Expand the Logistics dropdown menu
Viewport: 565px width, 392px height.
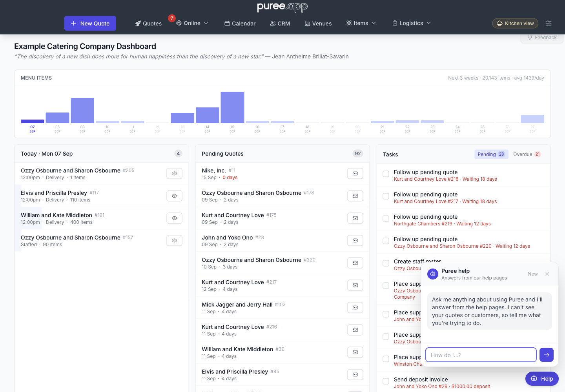point(412,23)
